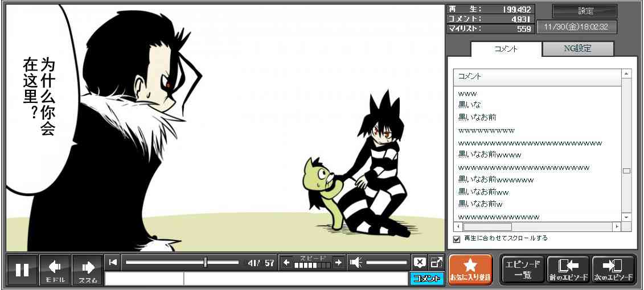The height and width of the screenshot is (290, 644).
Task: Go to the next episode (次のエピソード)
Action: click(614, 270)
